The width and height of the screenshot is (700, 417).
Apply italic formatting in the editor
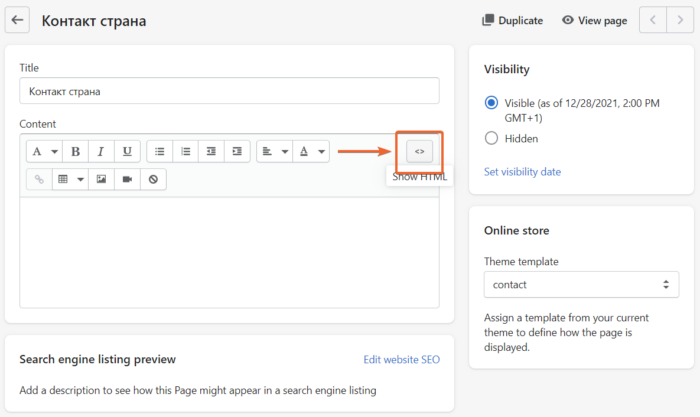pos(101,152)
